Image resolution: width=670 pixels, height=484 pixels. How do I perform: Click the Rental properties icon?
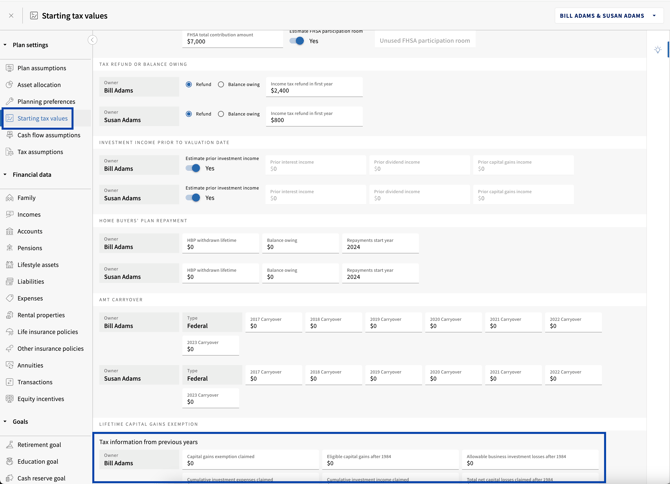9,315
